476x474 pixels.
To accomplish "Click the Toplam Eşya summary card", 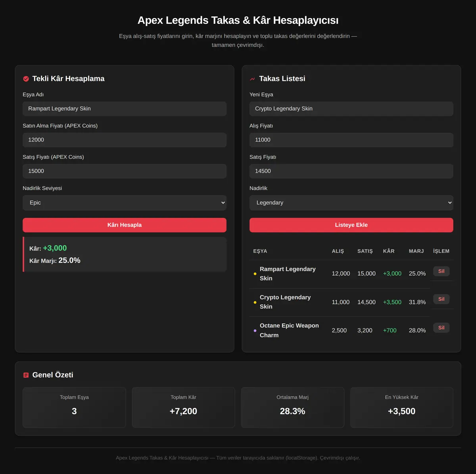I will pos(74,407).
